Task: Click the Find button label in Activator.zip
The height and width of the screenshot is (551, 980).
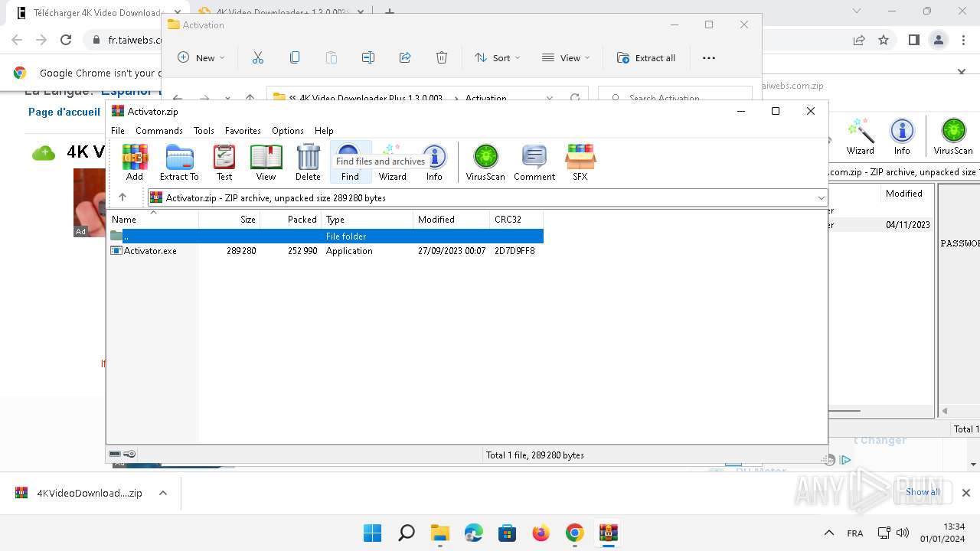Action: pos(350,177)
